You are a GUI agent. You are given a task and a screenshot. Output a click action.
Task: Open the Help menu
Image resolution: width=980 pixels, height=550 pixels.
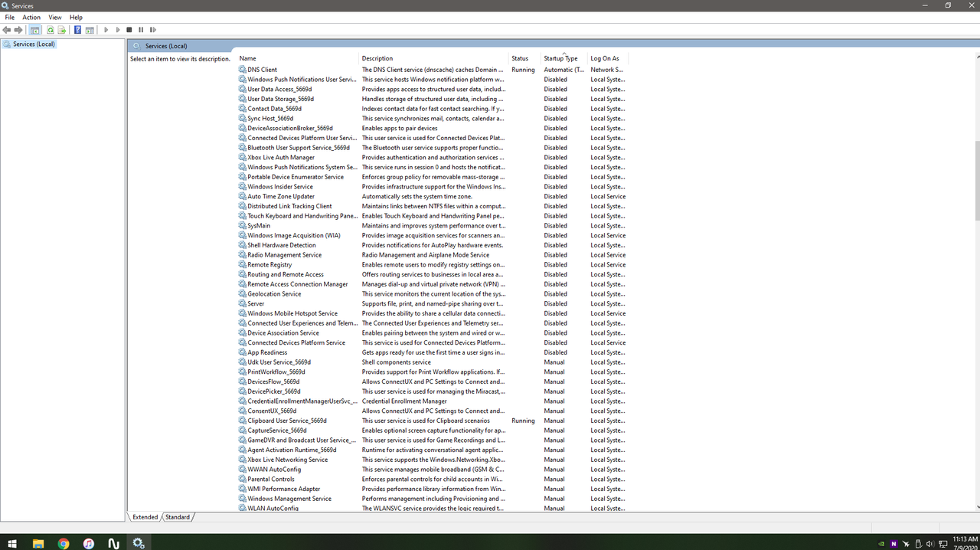click(76, 17)
